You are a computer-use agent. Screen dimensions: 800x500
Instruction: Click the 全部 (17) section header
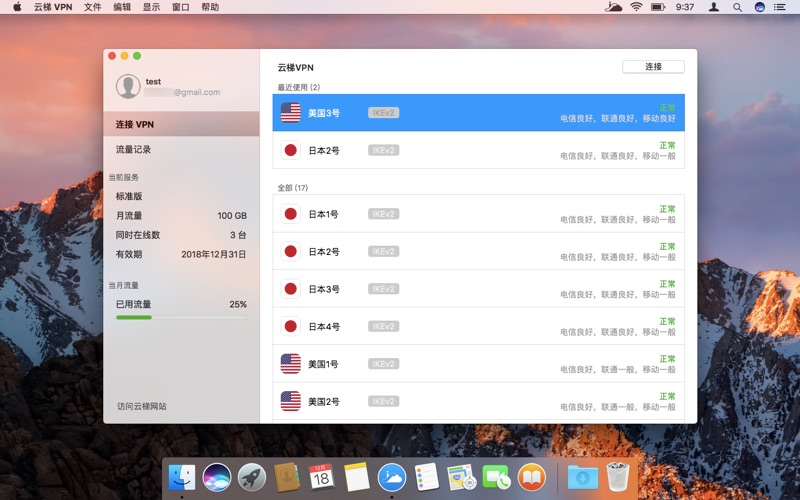tap(292, 188)
